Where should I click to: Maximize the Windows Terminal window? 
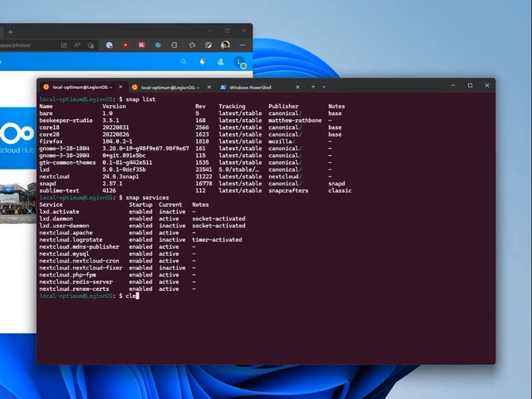(470, 85)
